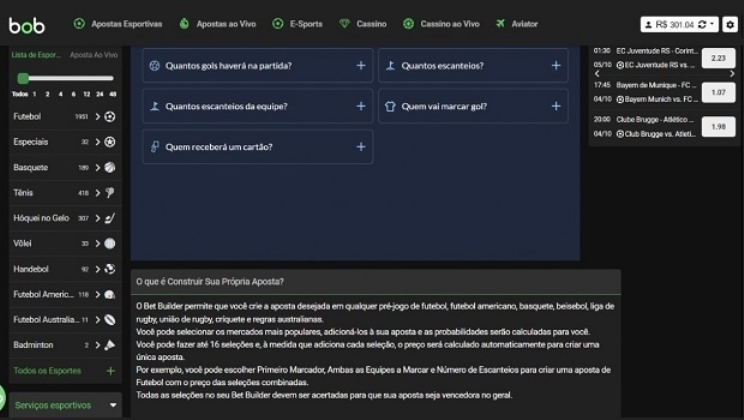Click the Hóquei no Gelo stick icon
The image size is (744, 420).
(x=109, y=218)
